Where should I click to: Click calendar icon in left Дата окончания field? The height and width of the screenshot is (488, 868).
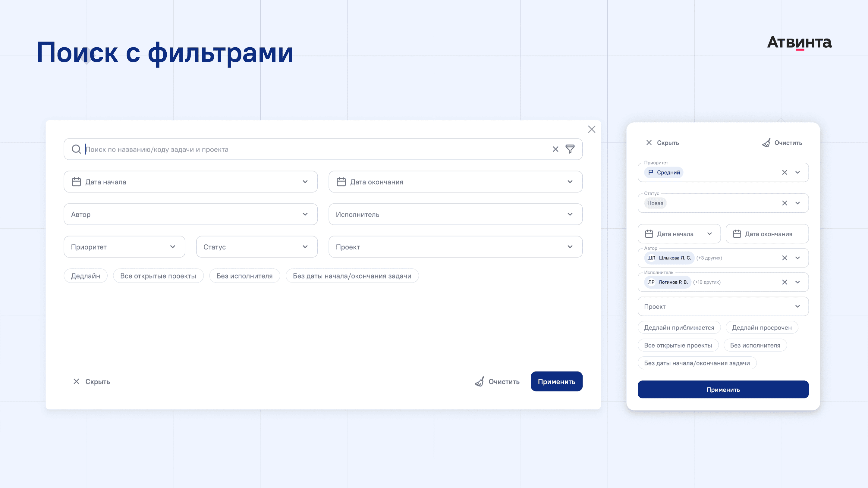coord(341,182)
